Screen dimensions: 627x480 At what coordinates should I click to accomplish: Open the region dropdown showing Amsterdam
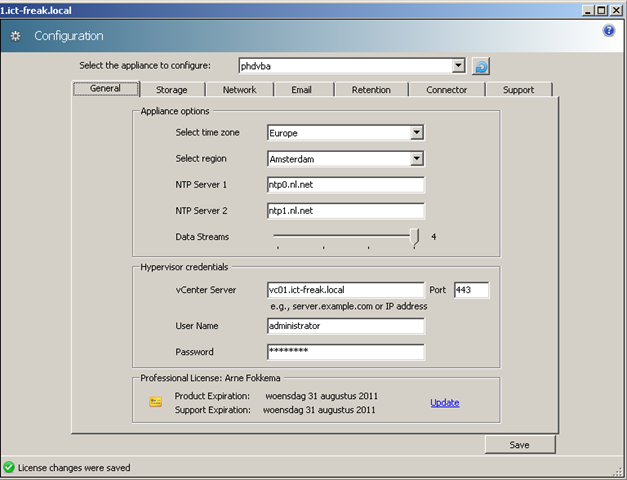pos(417,158)
